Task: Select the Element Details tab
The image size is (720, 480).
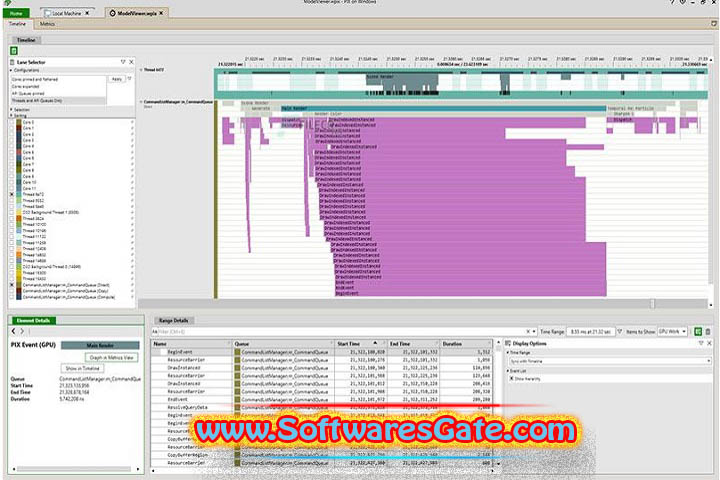Action: tap(33, 320)
